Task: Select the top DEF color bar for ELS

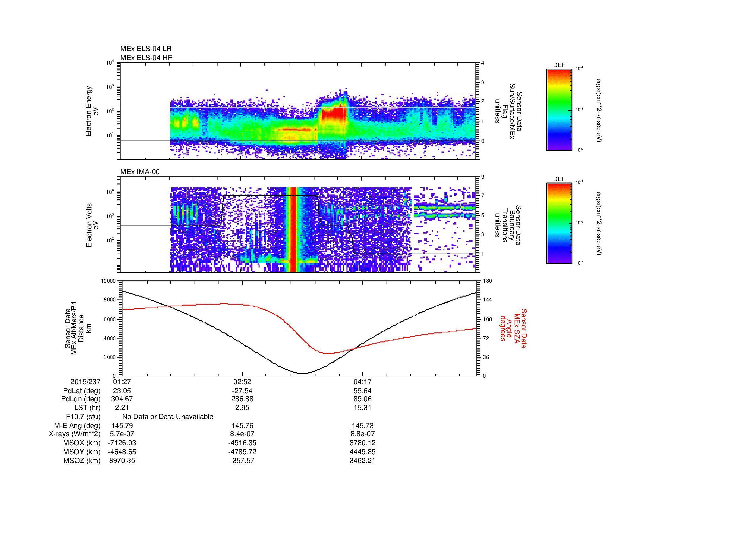Action: tap(559, 110)
